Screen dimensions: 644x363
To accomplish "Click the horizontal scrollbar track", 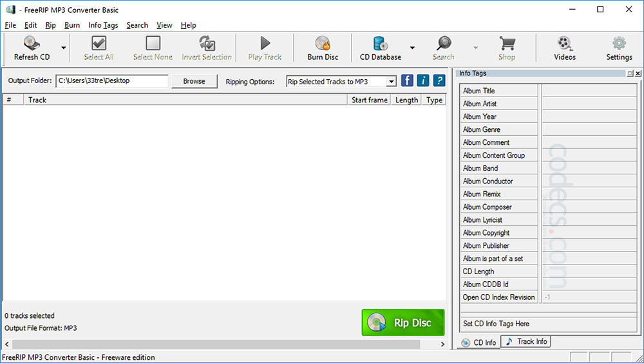I will click(224, 344).
